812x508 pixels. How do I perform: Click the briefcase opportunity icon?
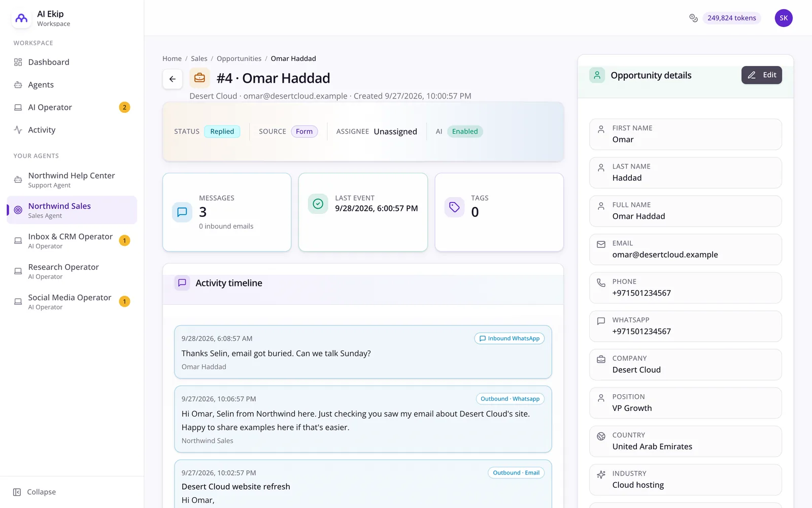(200, 78)
